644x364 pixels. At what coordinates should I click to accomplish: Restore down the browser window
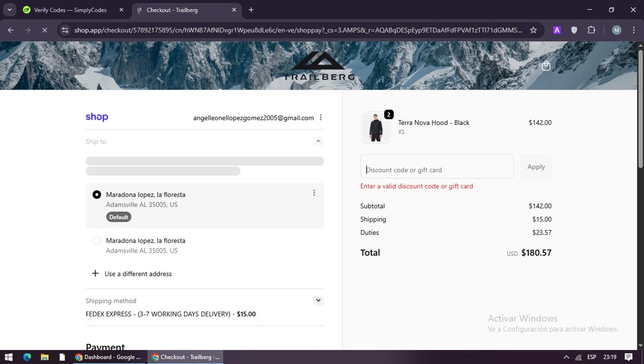click(611, 9)
